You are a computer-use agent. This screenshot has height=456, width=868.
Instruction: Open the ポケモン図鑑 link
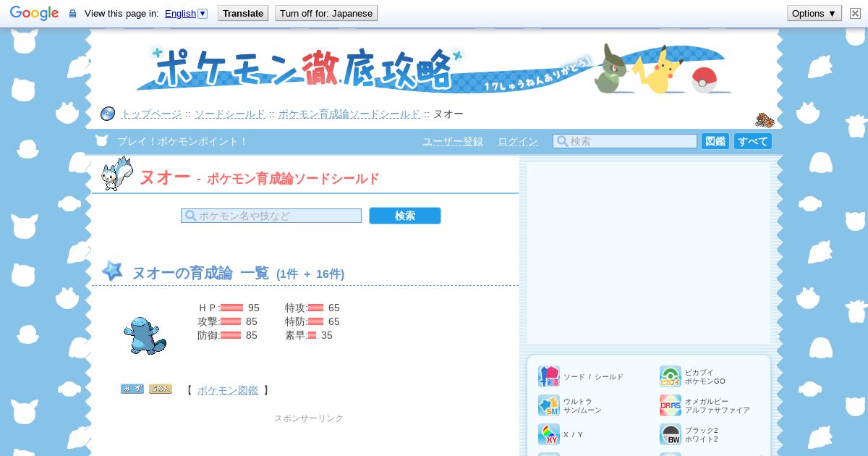tap(228, 391)
